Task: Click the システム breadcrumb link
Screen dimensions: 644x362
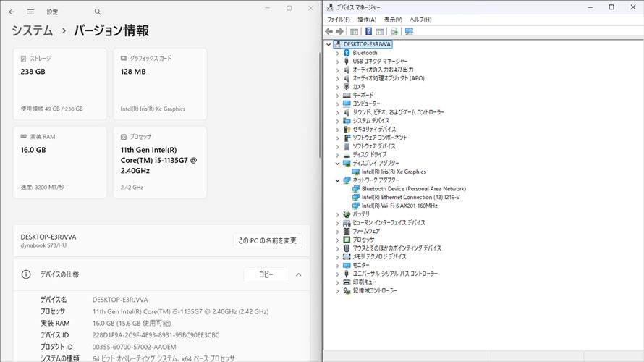Action: coord(32,30)
